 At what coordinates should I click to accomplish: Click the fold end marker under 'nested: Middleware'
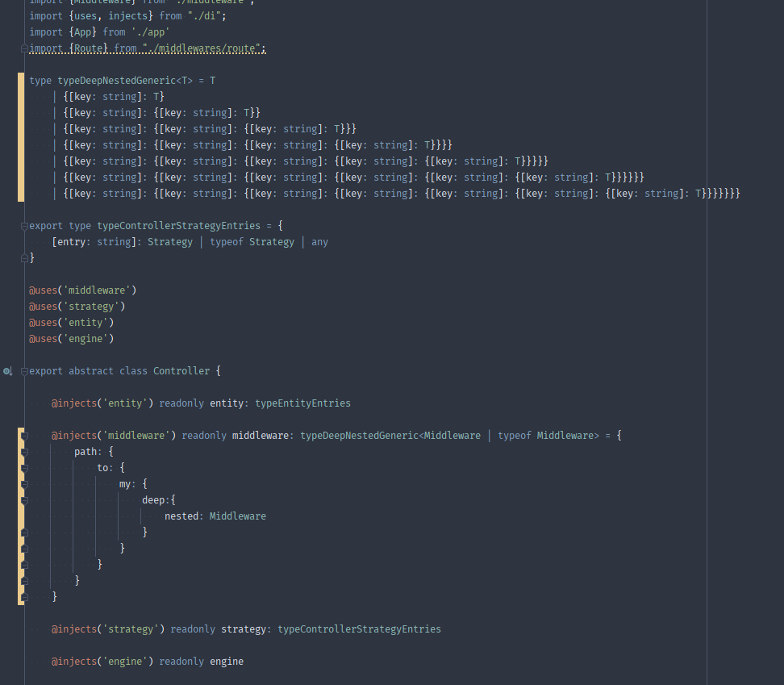[x=24, y=533]
